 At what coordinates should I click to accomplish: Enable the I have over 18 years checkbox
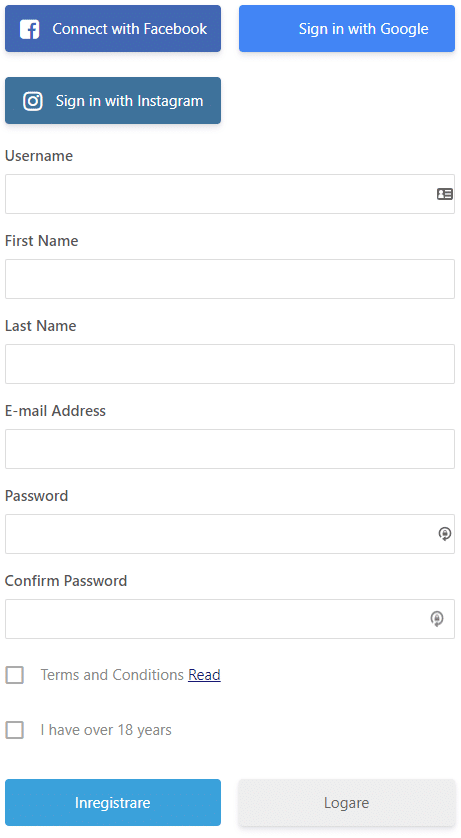[x=14, y=730]
